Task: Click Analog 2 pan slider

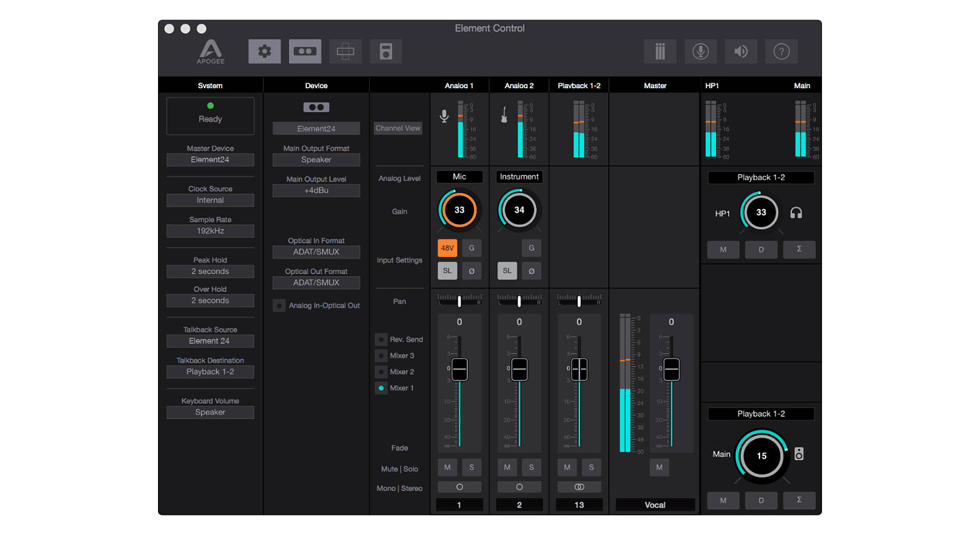Action: (519, 300)
